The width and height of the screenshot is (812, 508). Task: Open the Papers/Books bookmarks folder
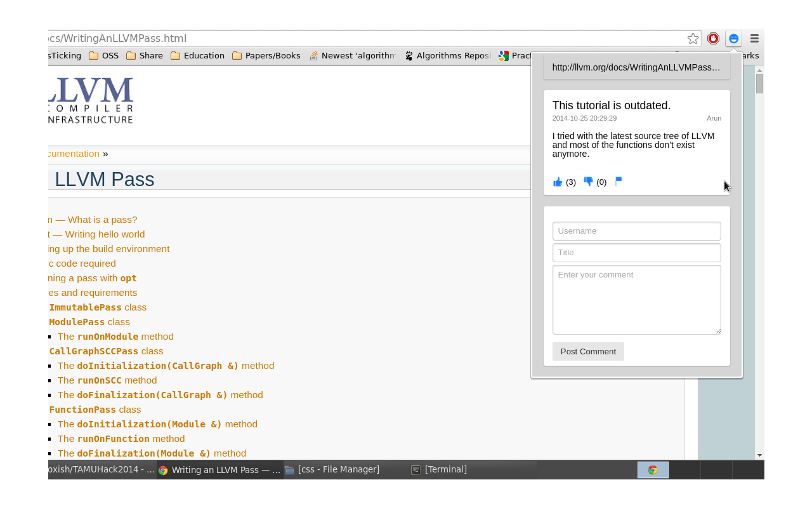click(x=266, y=56)
